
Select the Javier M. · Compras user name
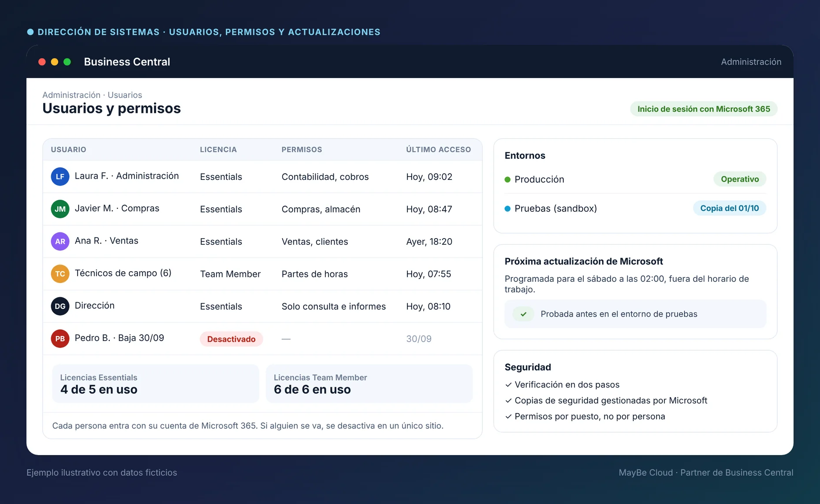coord(117,208)
